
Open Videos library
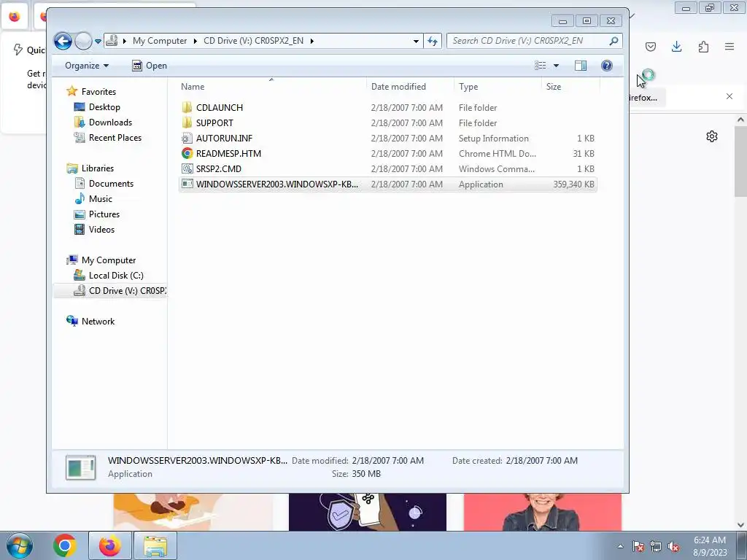point(102,229)
